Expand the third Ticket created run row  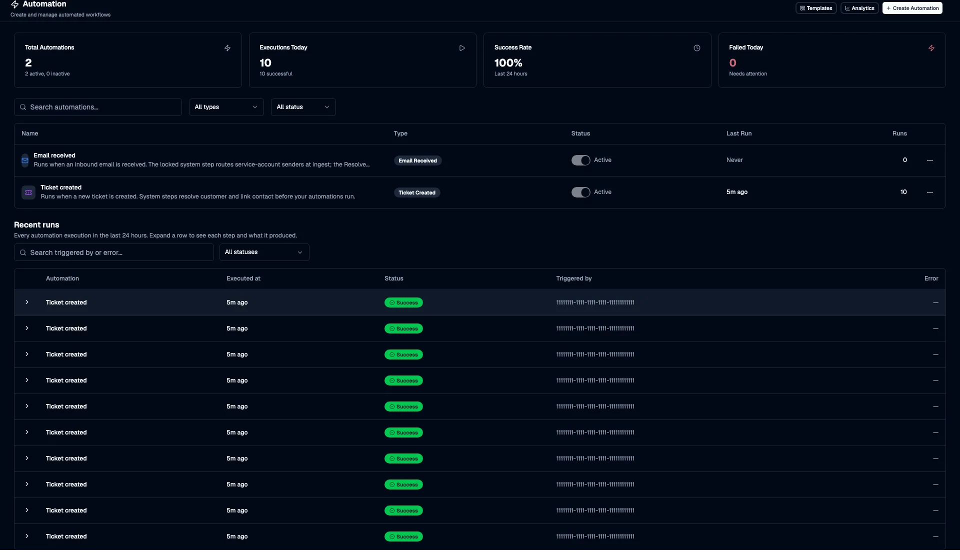(27, 354)
